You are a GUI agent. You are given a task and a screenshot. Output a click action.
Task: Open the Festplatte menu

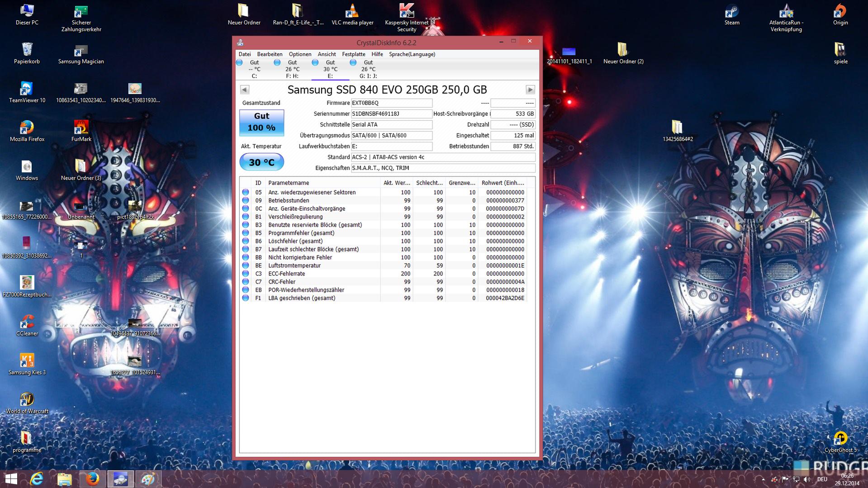(x=353, y=54)
